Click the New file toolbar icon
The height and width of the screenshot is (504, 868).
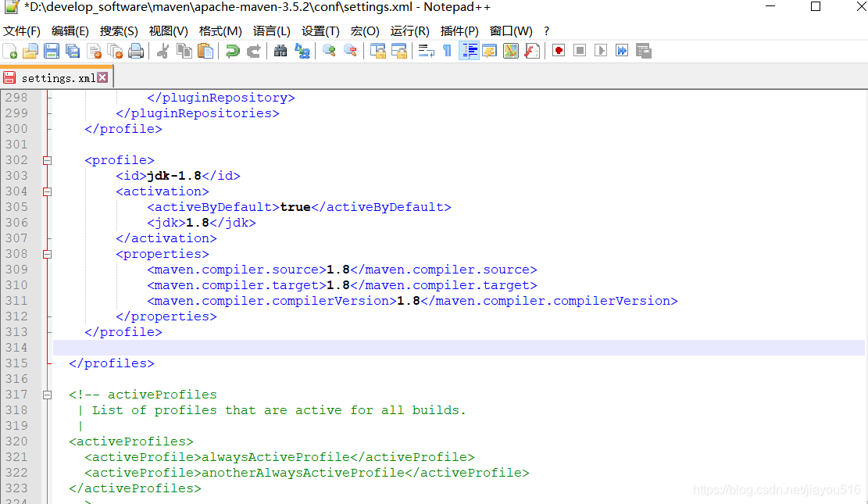(10, 51)
